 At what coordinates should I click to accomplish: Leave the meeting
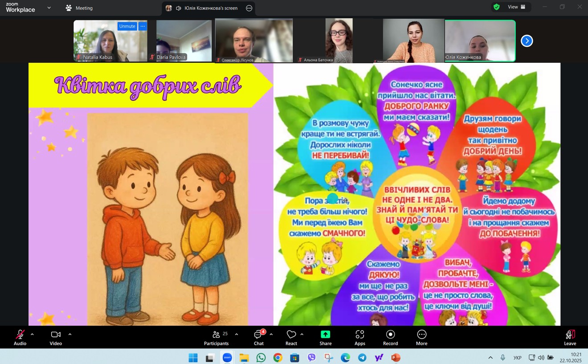click(x=570, y=337)
